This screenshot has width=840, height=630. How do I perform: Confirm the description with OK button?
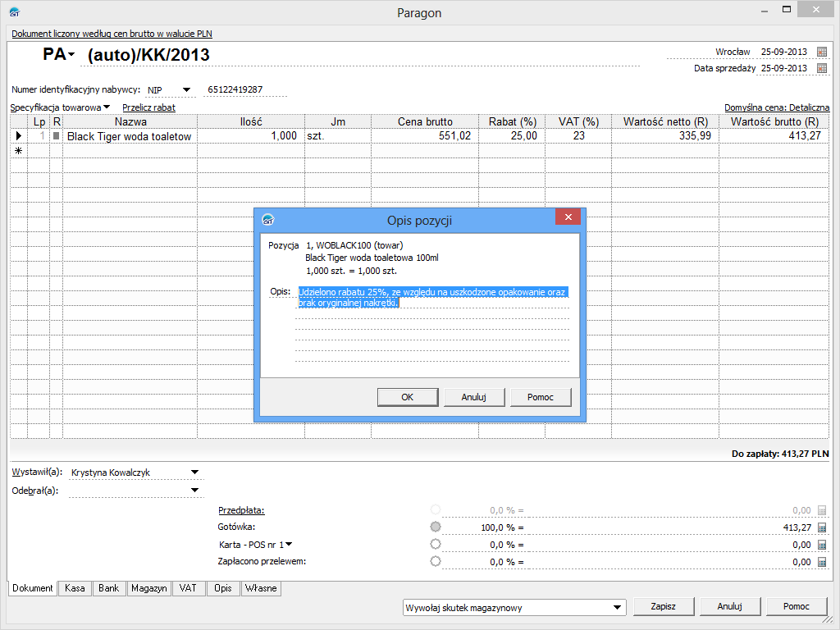point(407,397)
